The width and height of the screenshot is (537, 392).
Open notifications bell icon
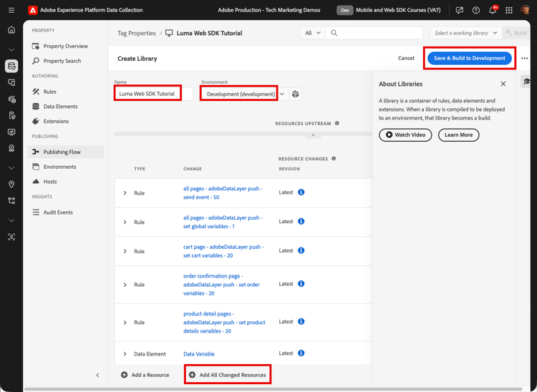tap(493, 10)
